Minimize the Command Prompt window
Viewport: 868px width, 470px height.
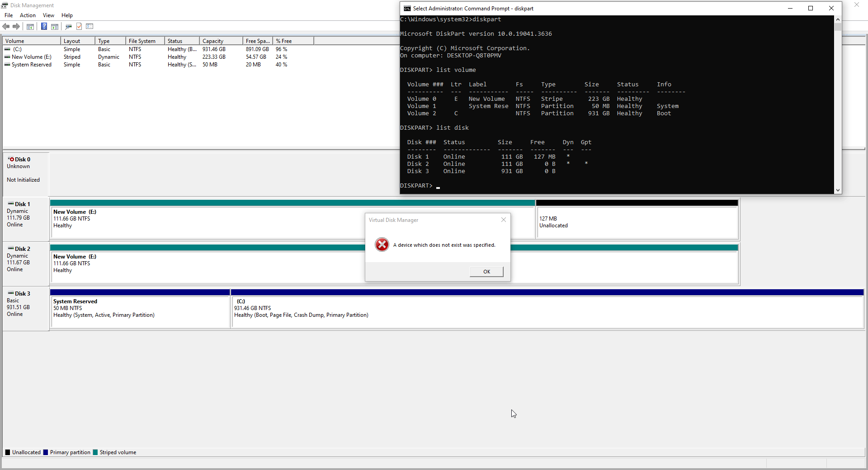[x=790, y=8]
